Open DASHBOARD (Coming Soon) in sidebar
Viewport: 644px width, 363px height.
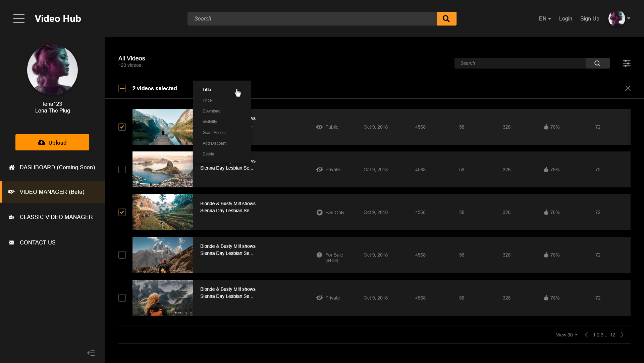tap(52, 167)
